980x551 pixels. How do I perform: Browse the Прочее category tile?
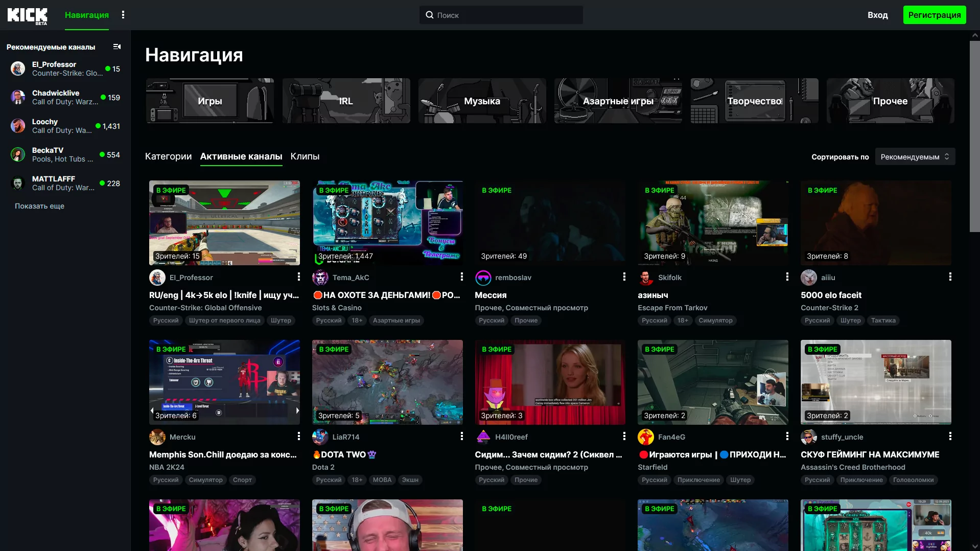click(x=891, y=101)
